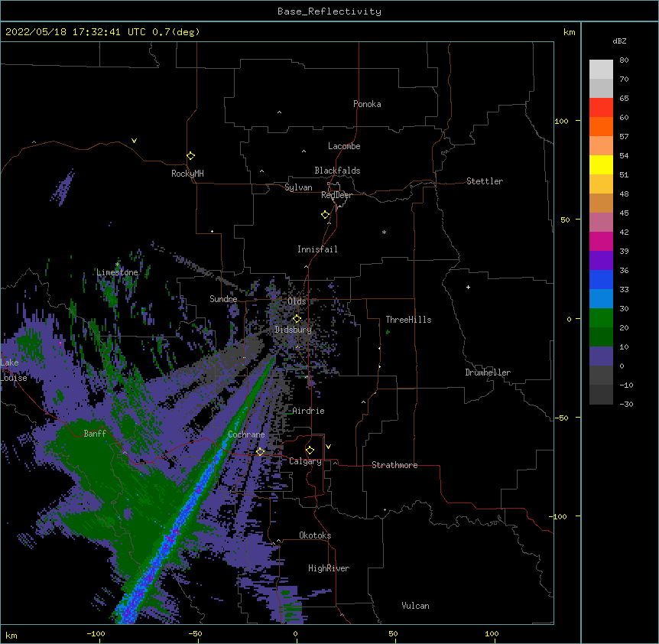Click the RedDeer label

(x=336, y=195)
